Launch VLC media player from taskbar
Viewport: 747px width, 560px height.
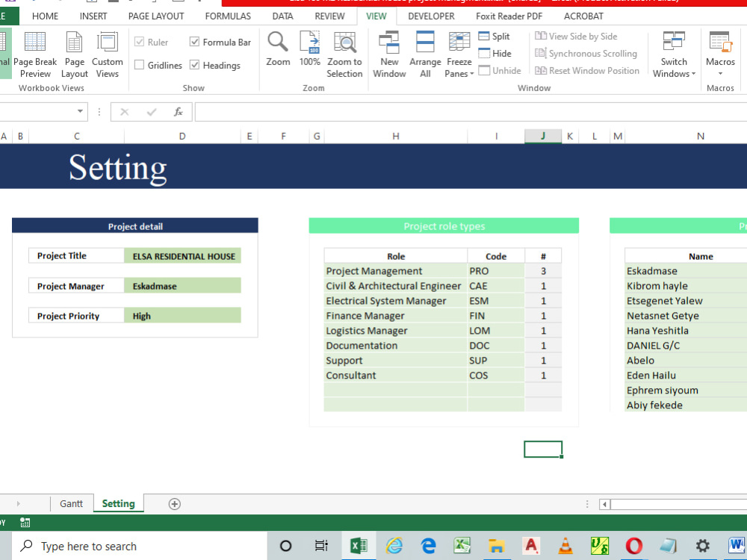[x=565, y=546]
